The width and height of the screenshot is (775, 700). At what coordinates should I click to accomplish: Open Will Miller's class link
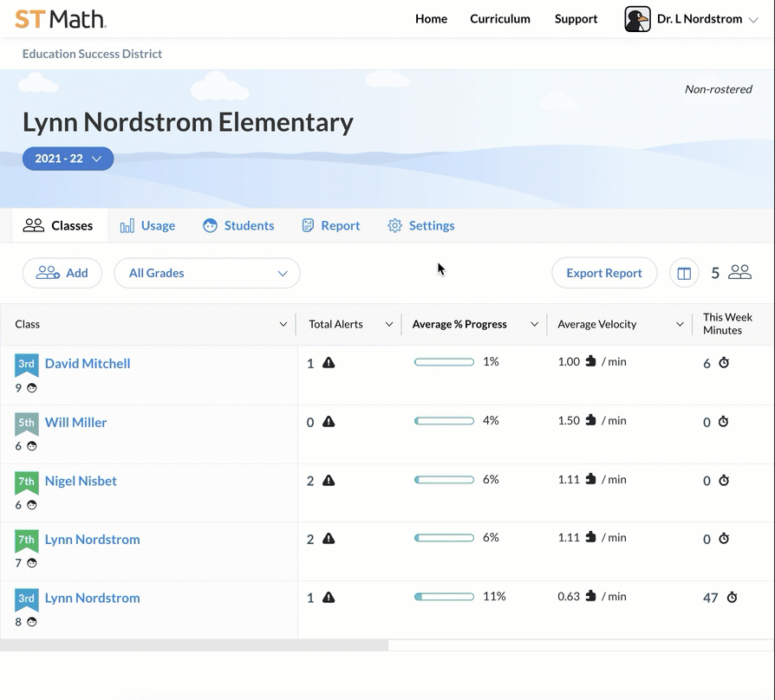click(75, 423)
